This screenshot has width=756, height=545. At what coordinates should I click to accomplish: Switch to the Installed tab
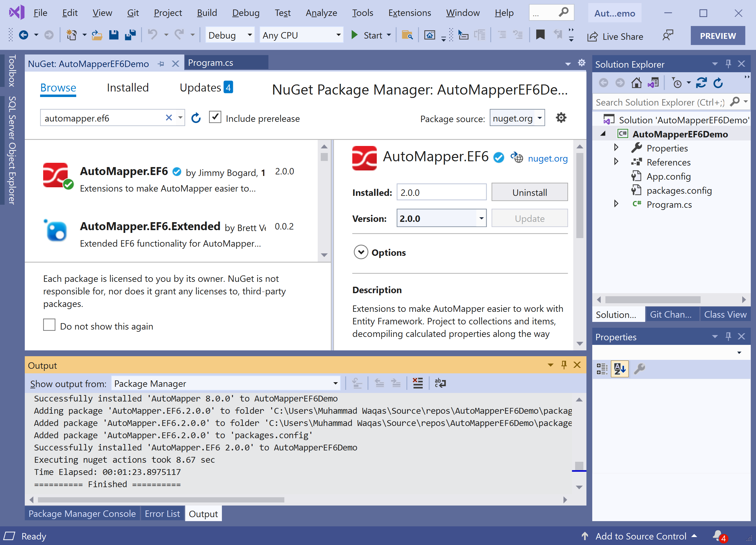[x=128, y=88]
